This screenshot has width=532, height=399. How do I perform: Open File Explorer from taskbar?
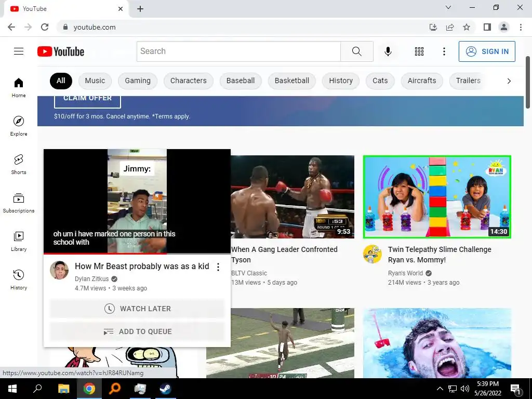click(x=63, y=389)
